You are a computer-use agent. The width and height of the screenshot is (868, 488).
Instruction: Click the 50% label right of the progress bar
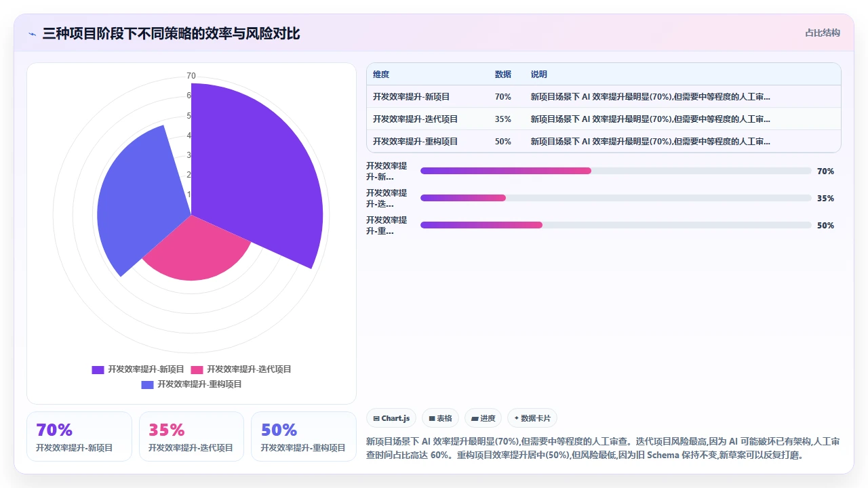click(825, 226)
